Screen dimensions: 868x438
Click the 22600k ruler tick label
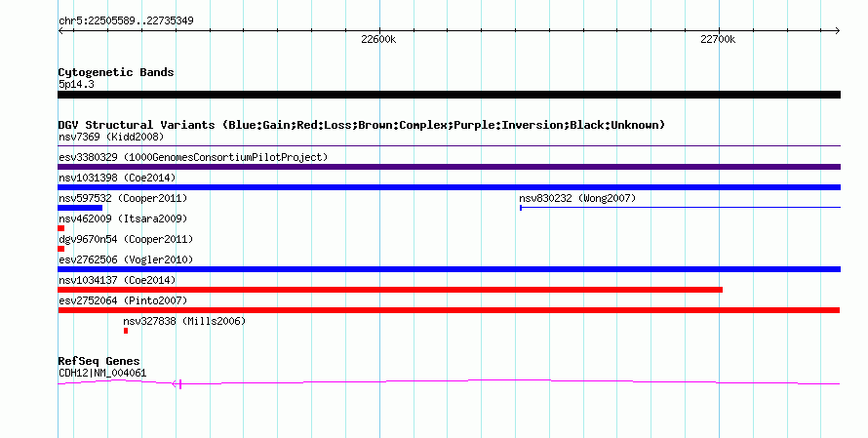[378, 39]
